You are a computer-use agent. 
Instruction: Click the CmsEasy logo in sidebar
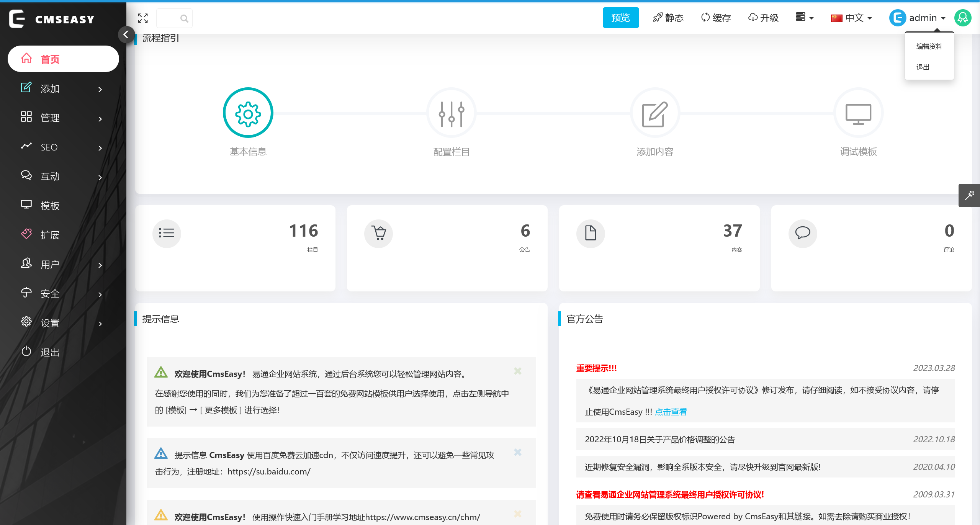(52, 19)
